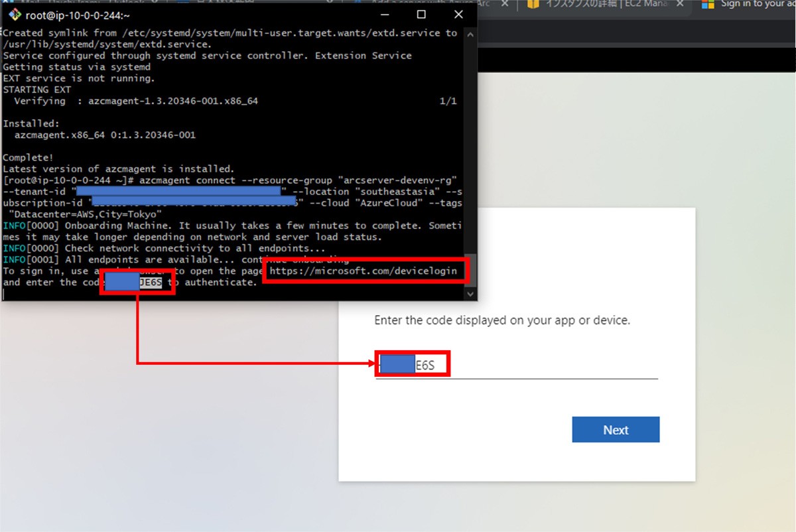Click 'Getting status via systemd' terminal line

[x=77, y=67]
